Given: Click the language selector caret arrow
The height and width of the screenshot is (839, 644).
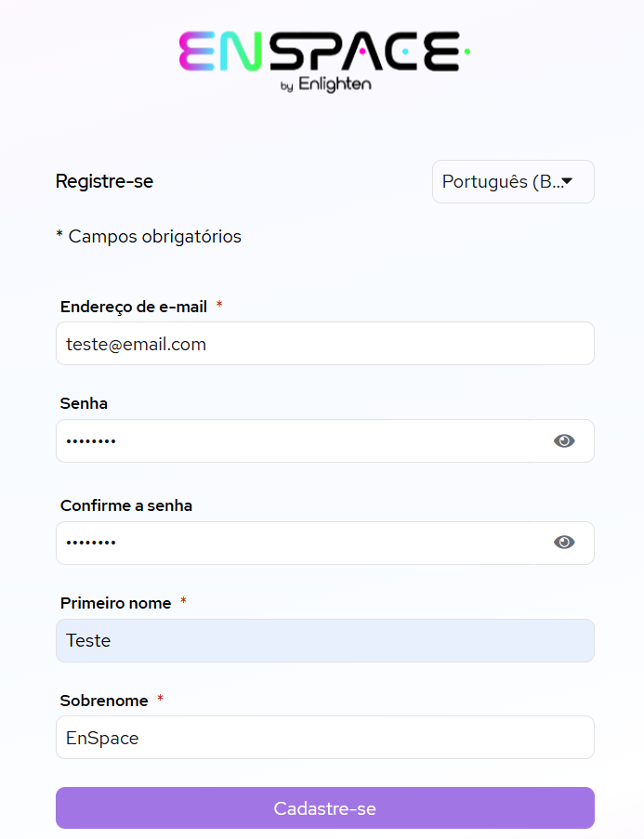Looking at the screenshot, I should click(567, 181).
